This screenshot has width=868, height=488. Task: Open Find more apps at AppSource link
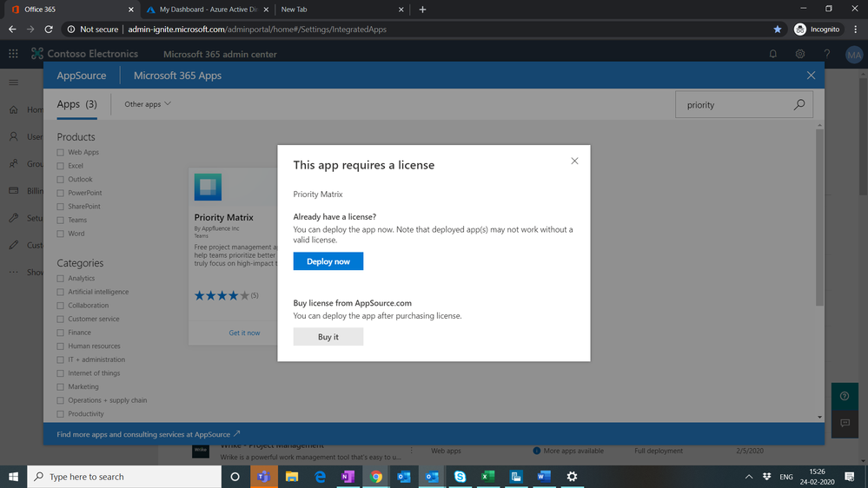click(149, 434)
